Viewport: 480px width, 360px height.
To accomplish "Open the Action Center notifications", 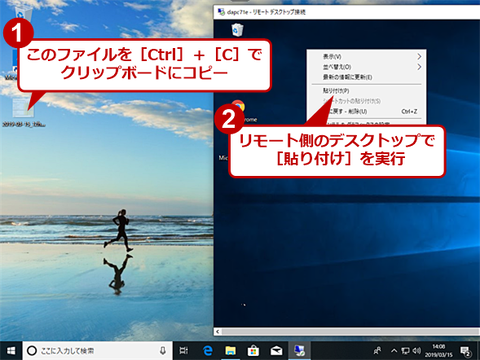I will [465, 351].
